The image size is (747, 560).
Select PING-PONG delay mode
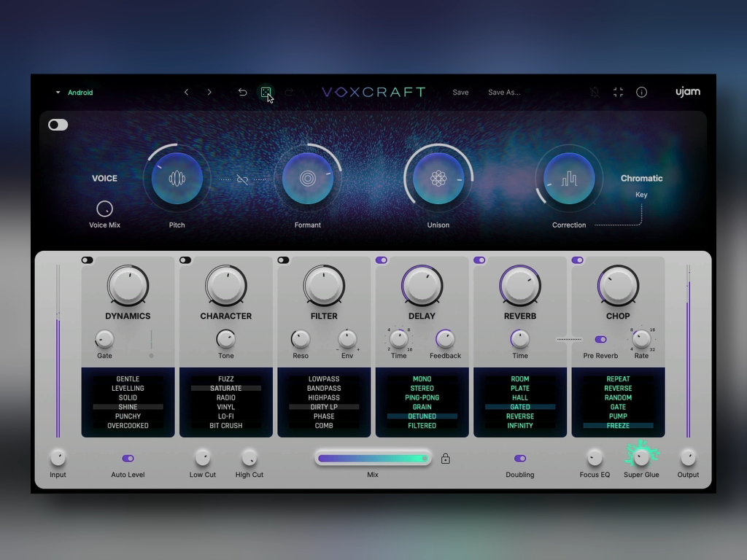coord(422,397)
